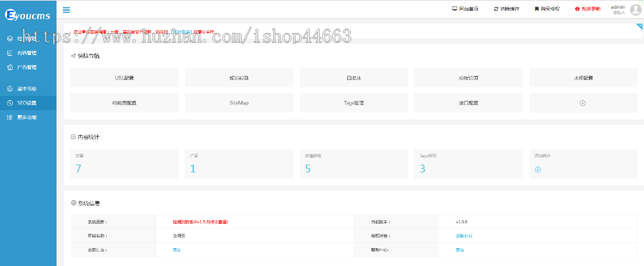Follow the blue link in the red notice
The height and width of the screenshot is (266, 644).
tap(182, 31)
